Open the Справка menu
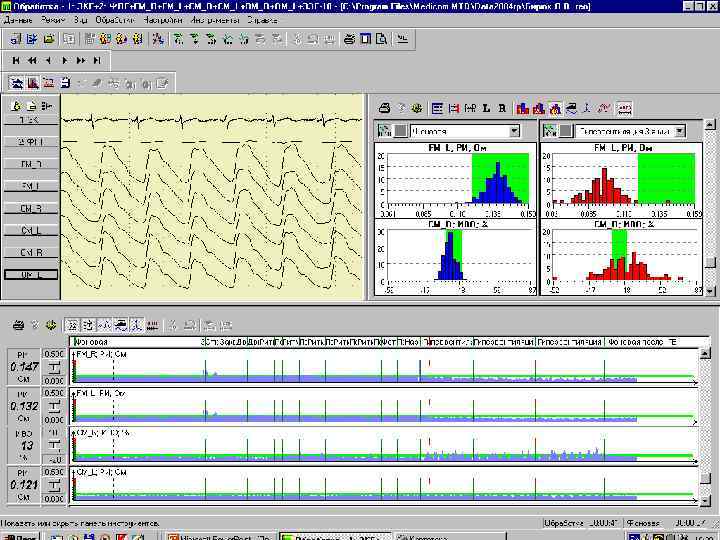720x540 pixels. tap(262, 20)
